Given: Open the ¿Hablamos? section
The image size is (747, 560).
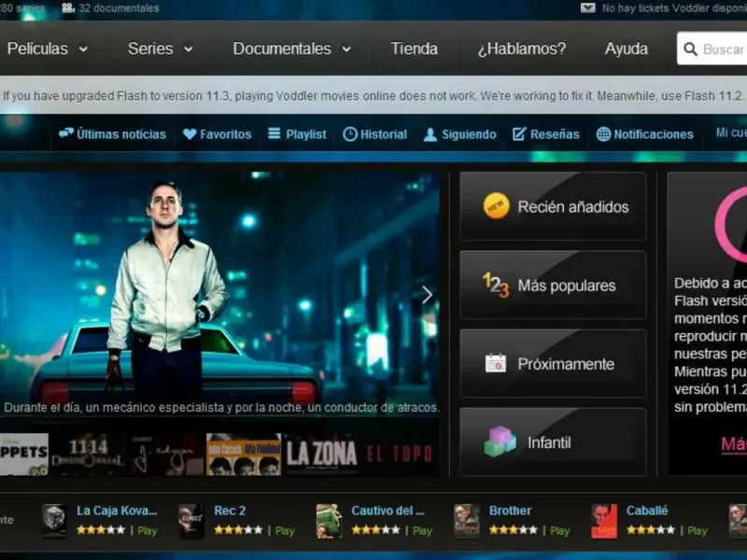Looking at the screenshot, I should click(x=522, y=49).
